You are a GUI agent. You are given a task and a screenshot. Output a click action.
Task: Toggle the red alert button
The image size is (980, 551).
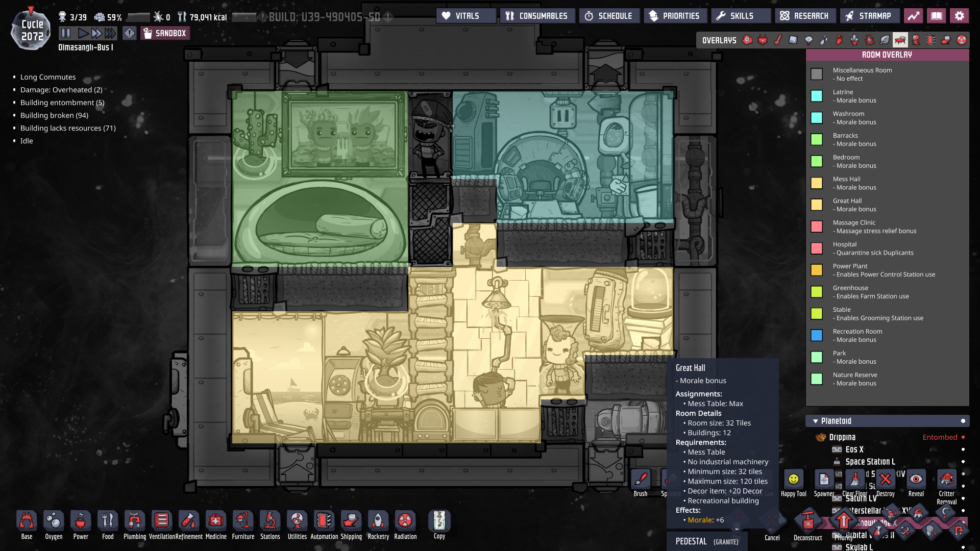pos(130,34)
